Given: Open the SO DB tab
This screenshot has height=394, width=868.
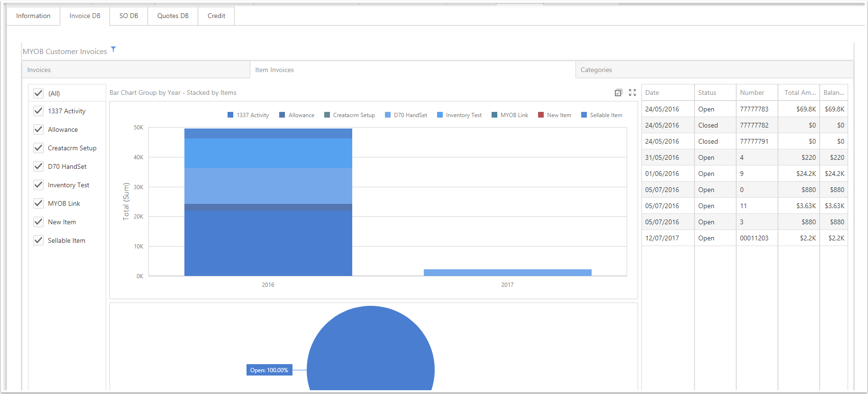Looking at the screenshot, I should [x=128, y=16].
